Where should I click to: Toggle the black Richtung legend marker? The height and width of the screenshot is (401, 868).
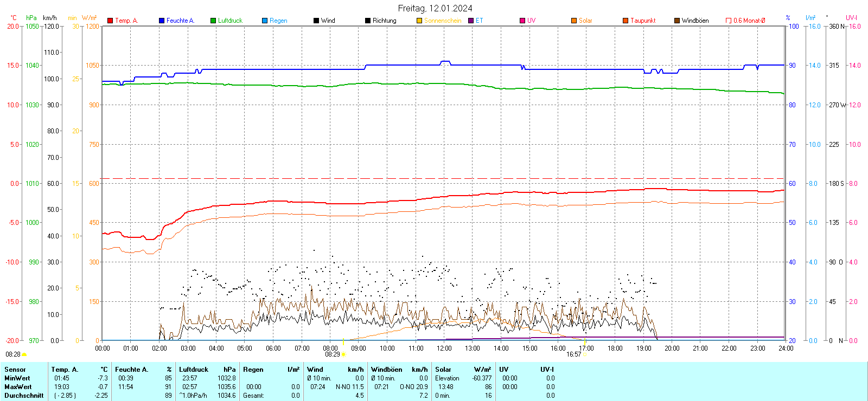point(368,21)
